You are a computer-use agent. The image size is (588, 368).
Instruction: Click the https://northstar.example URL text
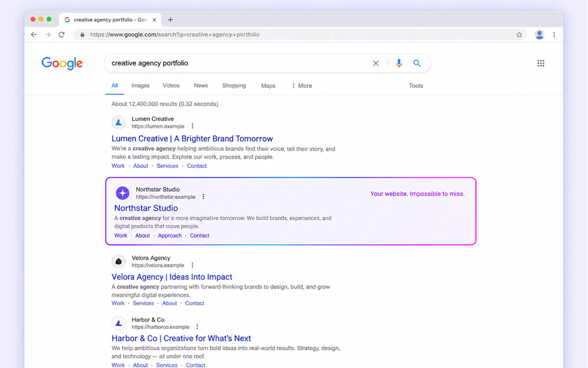166,197
